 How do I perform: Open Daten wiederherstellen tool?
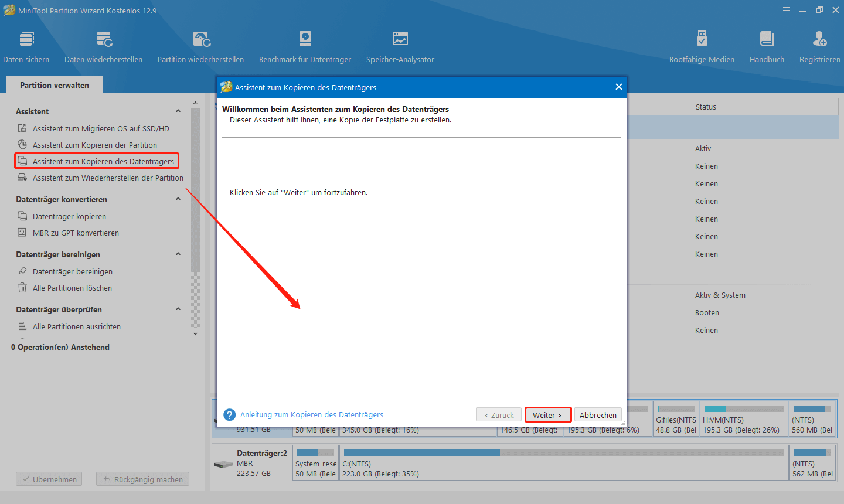pos(104,47)
